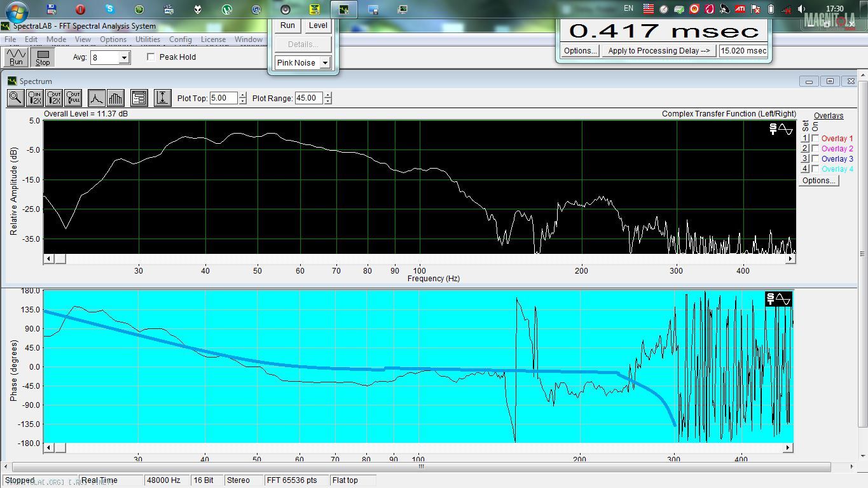This screenshot has width=868, height=488.
Task: Click Set button 4 for overlay
Action: [x=804, y=169]
